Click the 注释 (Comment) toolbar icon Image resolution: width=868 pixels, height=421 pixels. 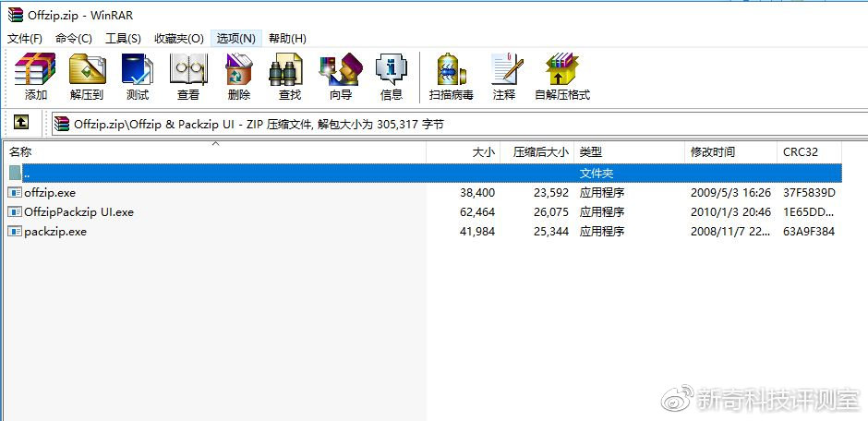[507, 69]
